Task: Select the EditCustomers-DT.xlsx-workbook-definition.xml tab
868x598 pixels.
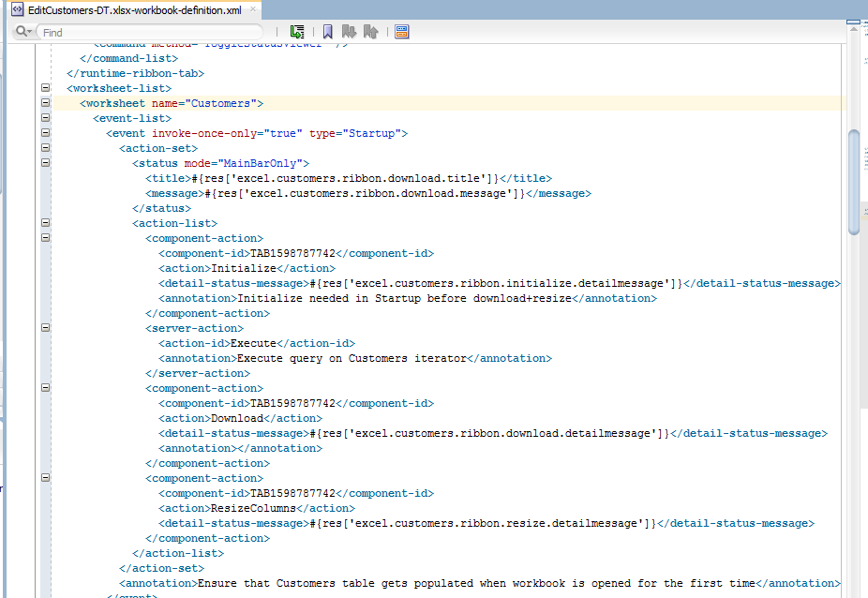Action: pyautogui.click(x=135, y=10)
